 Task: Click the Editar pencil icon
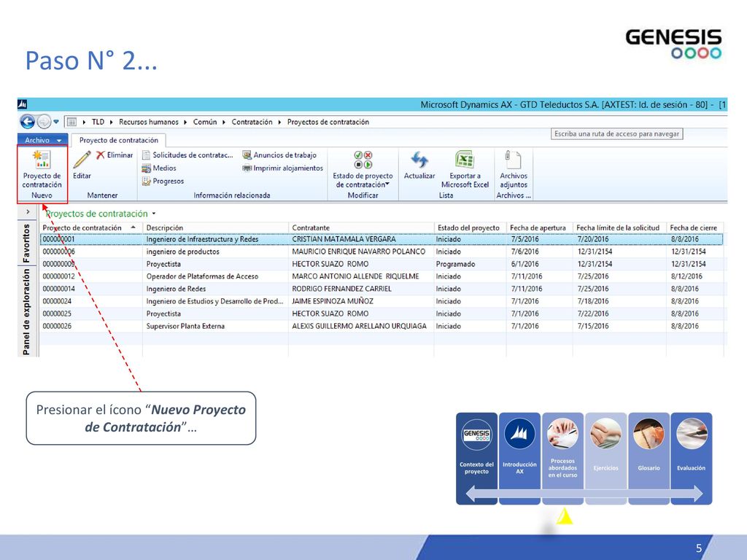click(82, 160)
